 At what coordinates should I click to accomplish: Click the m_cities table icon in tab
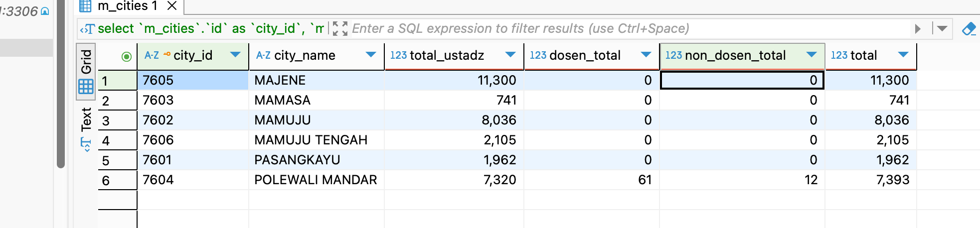(x=85, y=6)
